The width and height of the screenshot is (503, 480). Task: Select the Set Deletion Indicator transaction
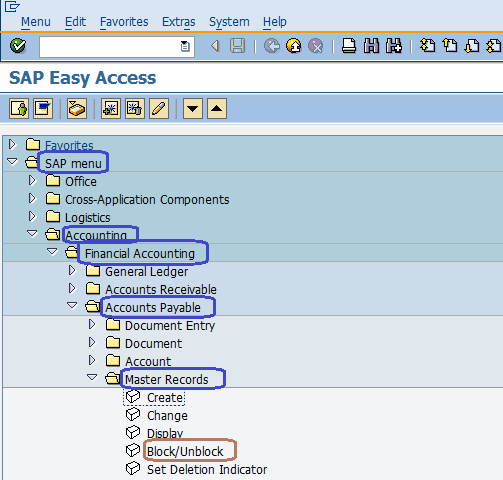[x=207, y=470]
